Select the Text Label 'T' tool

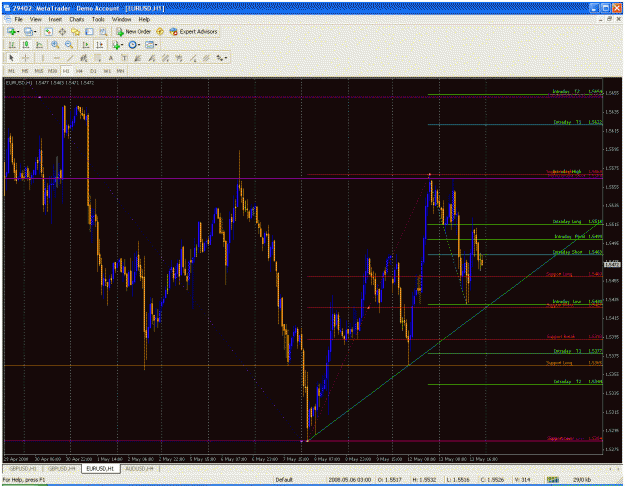(x=124, y=58)
